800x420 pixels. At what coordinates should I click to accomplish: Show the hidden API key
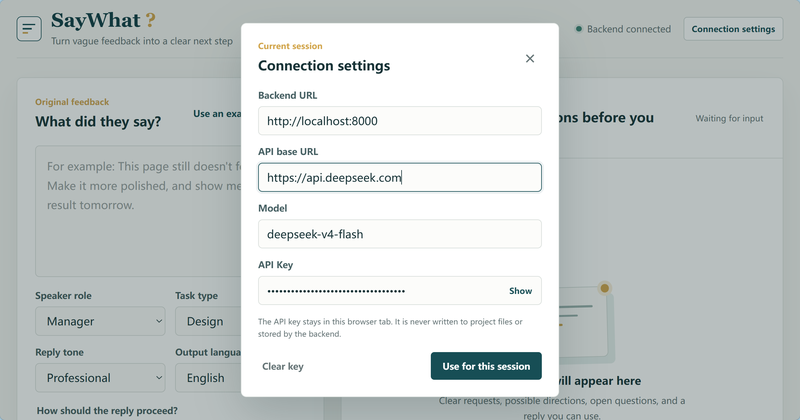click(x=520, y=291)
